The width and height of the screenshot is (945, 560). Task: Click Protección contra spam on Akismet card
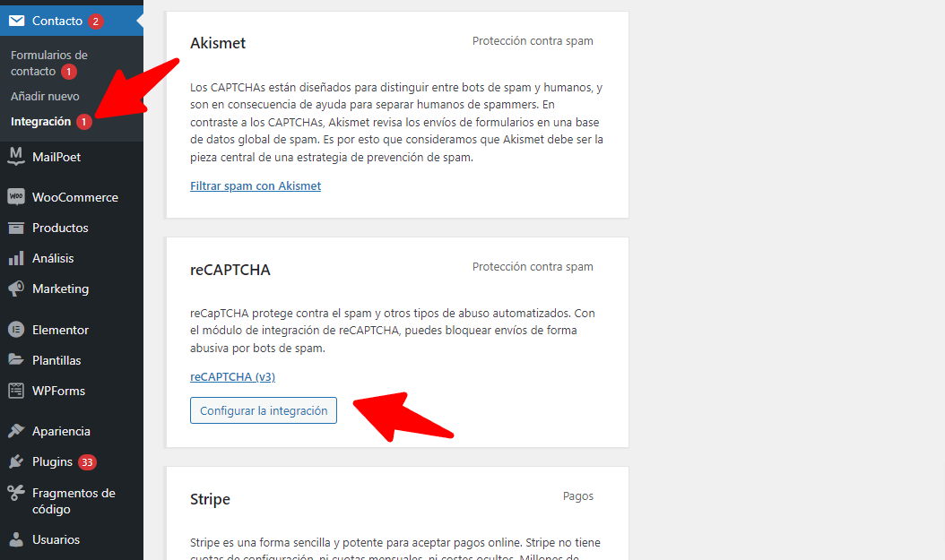pos(533,41)
